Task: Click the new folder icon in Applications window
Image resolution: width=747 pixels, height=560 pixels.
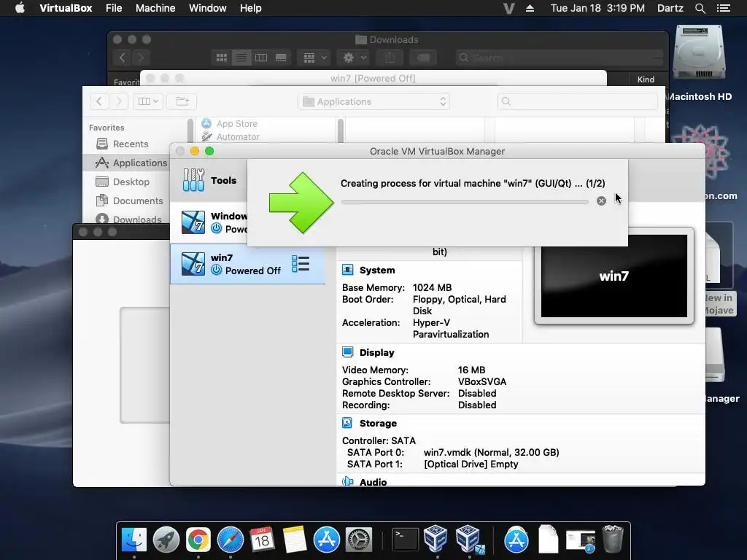Action: coord(182,101)
